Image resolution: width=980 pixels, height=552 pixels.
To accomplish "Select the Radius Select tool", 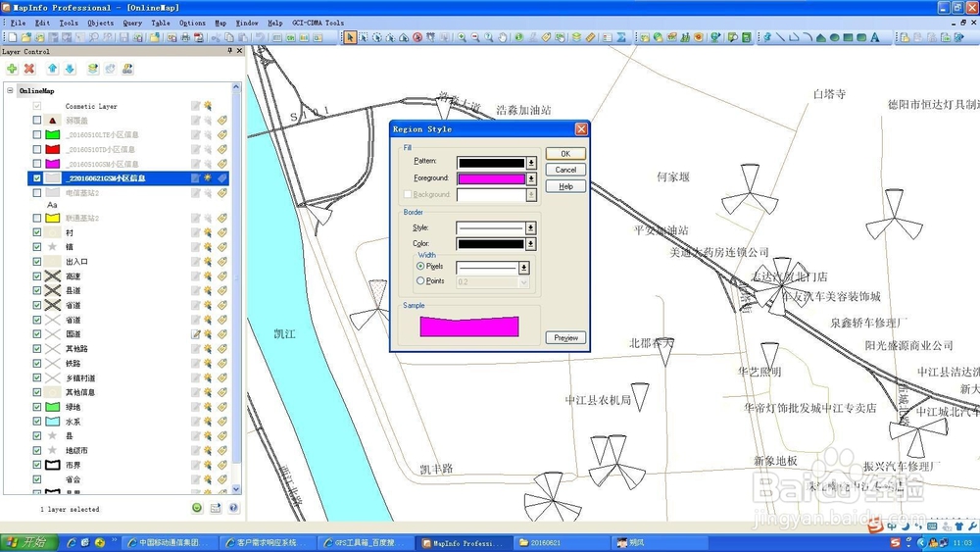I will [377, 37].
